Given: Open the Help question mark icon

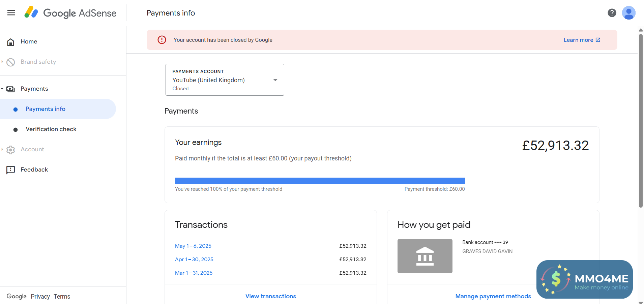Looking at the screenshot, I should tap(612, 13).
